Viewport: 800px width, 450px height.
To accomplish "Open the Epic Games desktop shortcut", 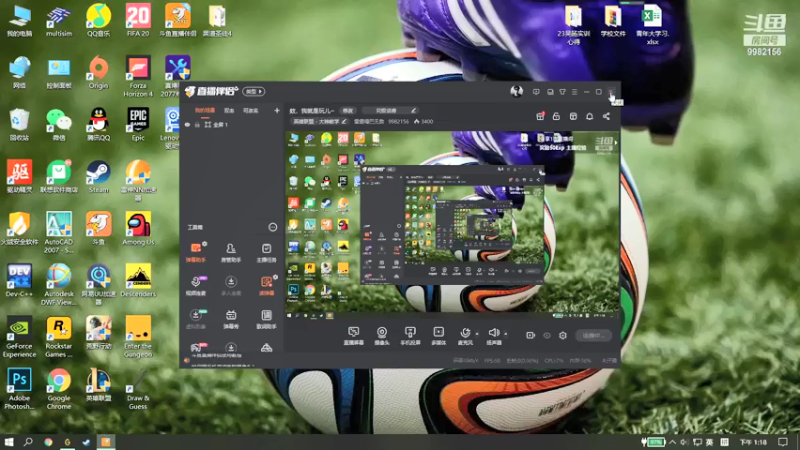I will [x=138, y=124].
